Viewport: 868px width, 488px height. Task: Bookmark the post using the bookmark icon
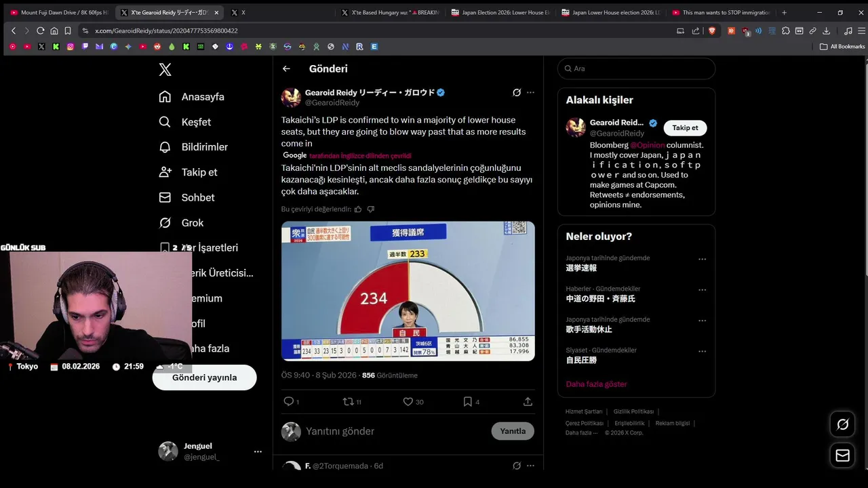pyautogui.click(x=467, y=401)
